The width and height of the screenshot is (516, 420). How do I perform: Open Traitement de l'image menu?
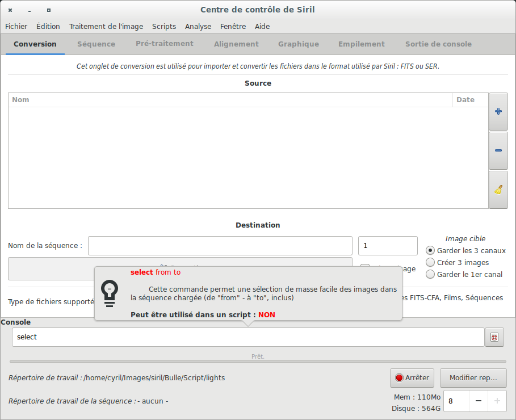[x=106, y=26]
